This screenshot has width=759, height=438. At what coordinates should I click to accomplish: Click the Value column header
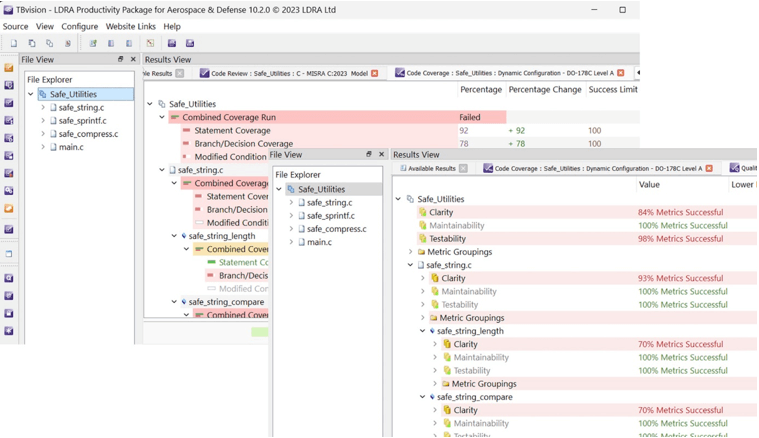(649, 184)
